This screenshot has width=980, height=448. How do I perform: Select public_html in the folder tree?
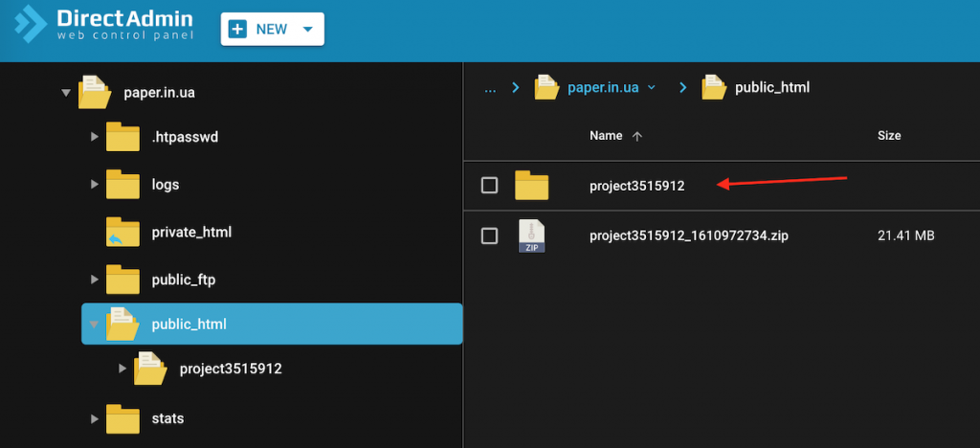(x=189, y=325)
